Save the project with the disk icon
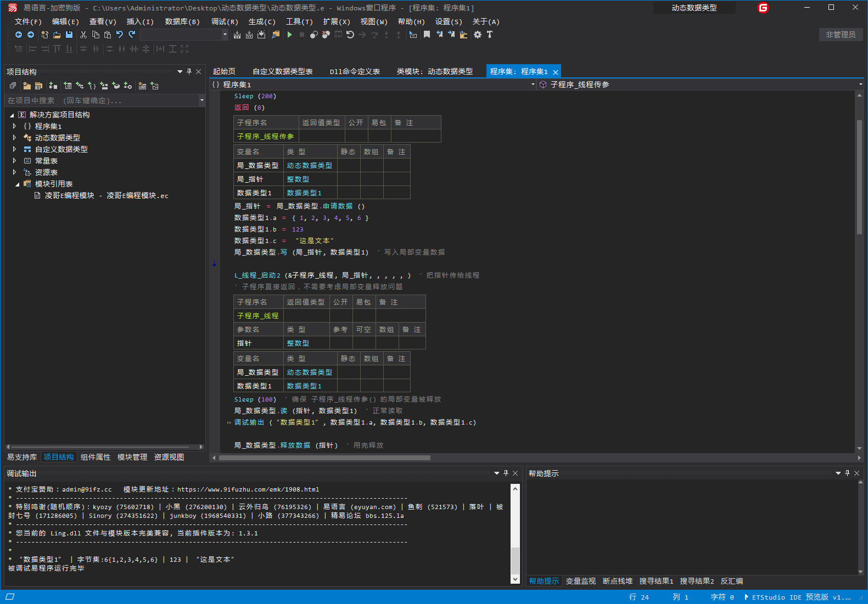868x604 pixels. point(69,35)
